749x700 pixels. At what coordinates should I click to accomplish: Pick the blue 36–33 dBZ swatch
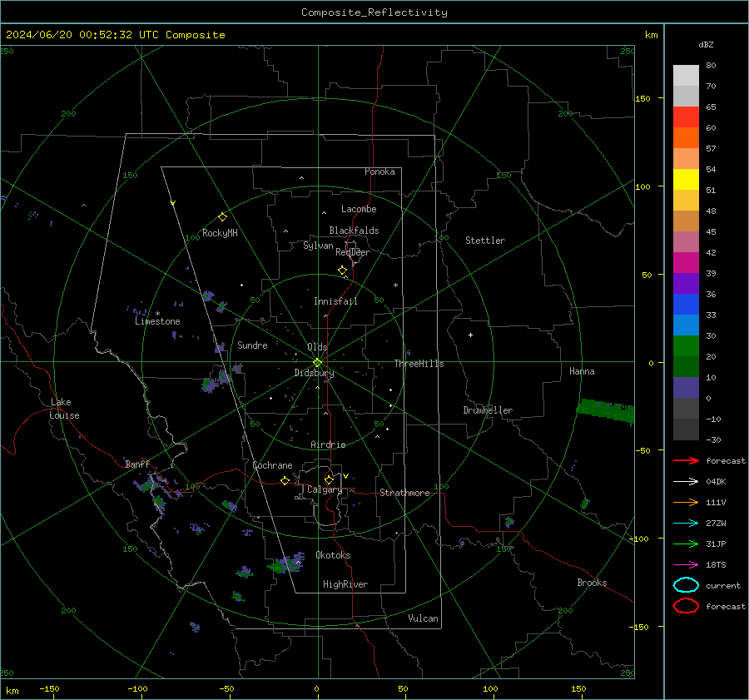686,304
